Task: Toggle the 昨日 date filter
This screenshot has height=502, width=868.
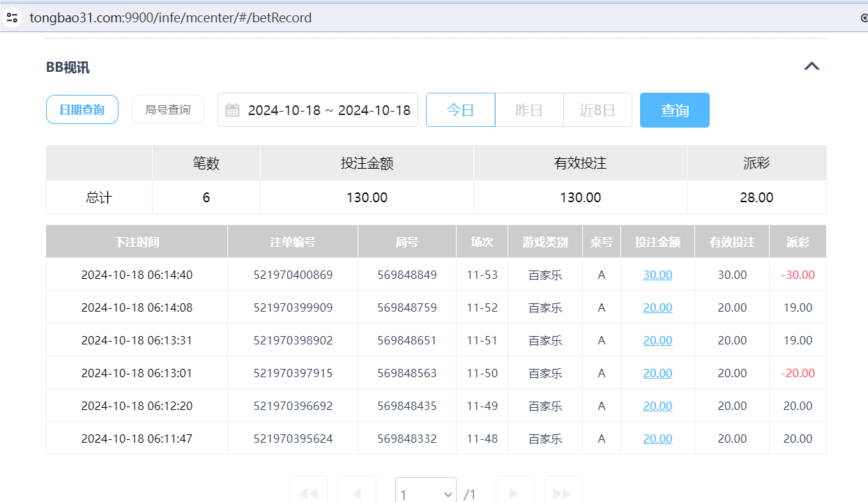Action: point(529,109)
